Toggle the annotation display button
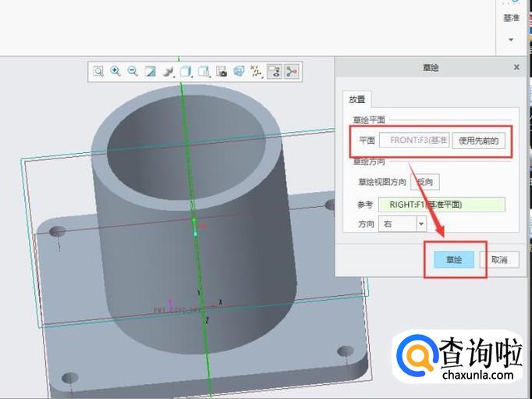The image size is (532, 399). (x=274, y=72)
